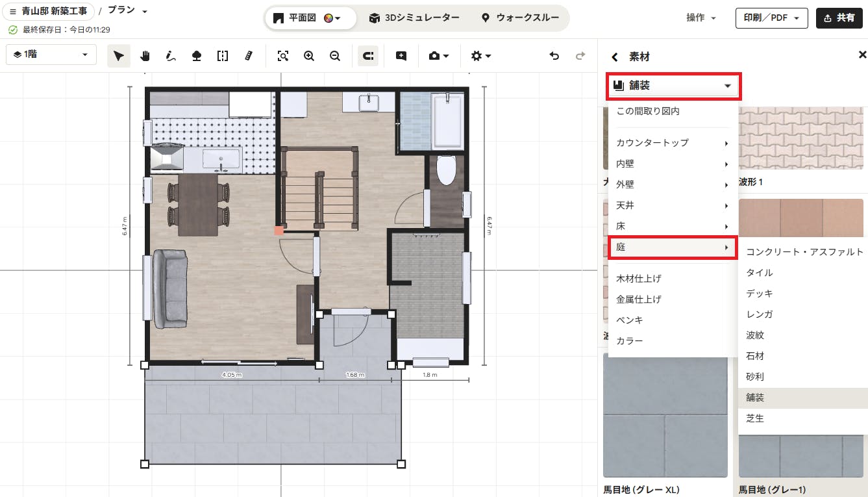Add a comment with speech bubble icon
868x497 pixels.
401,56
